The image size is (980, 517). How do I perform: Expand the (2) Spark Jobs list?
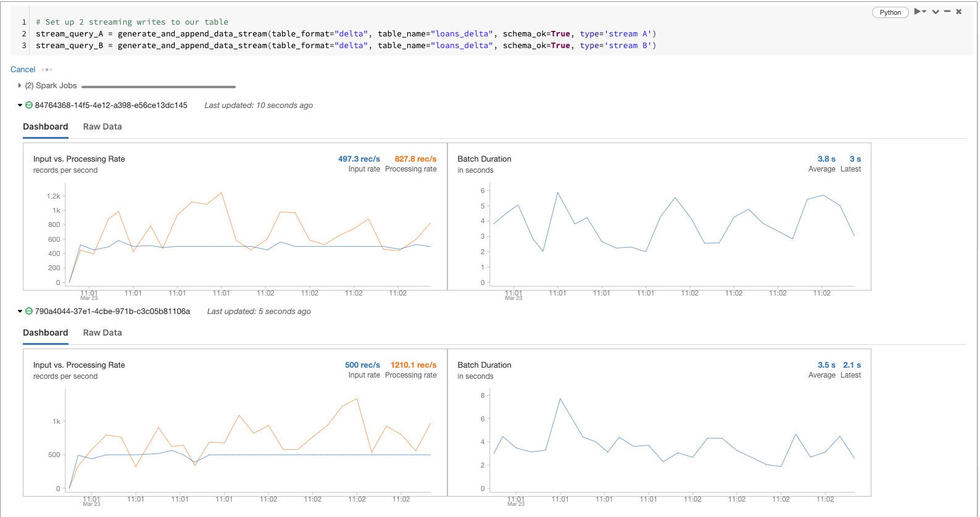(x=20, y=86)
